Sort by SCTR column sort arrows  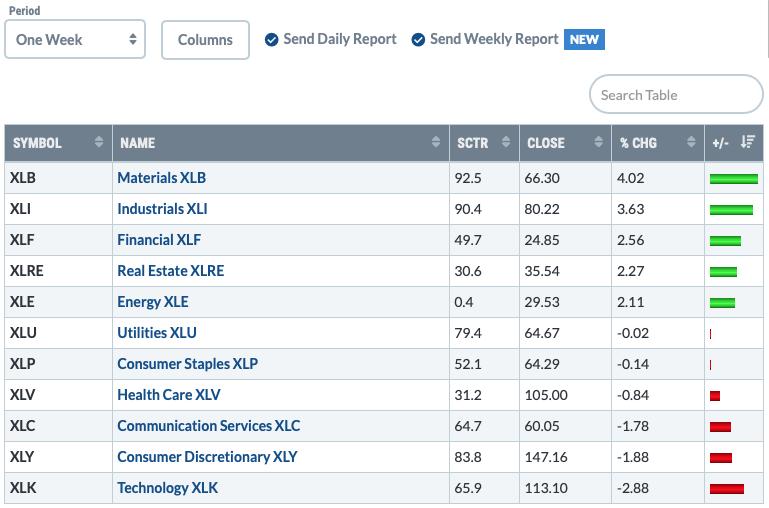(x=506, y=142)
